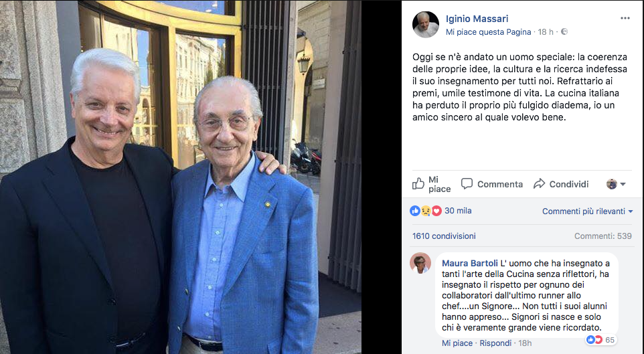Open the three-dots post options menu
The height and width of the screenshot is (354, 644).
click(x=625, y=18)
